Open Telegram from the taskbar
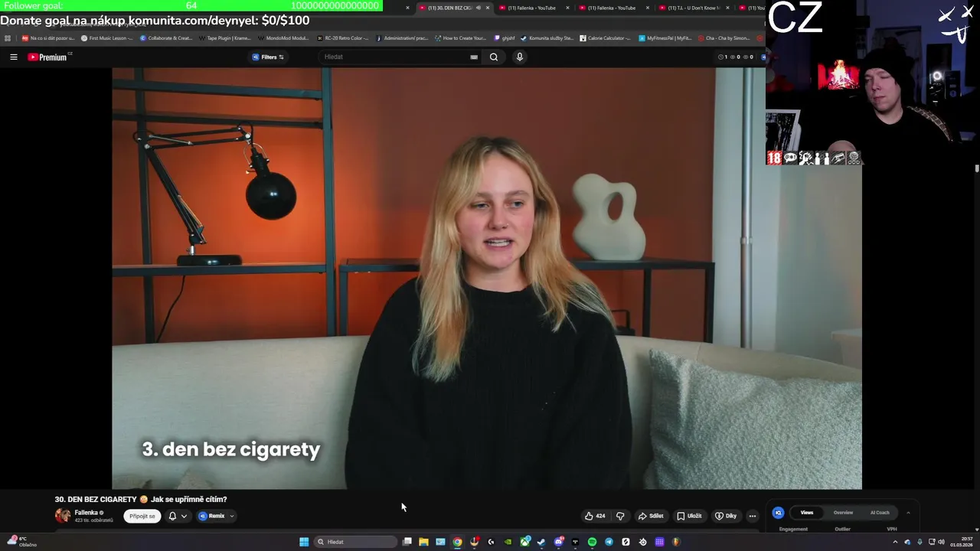980x551 pixels. 609,542
